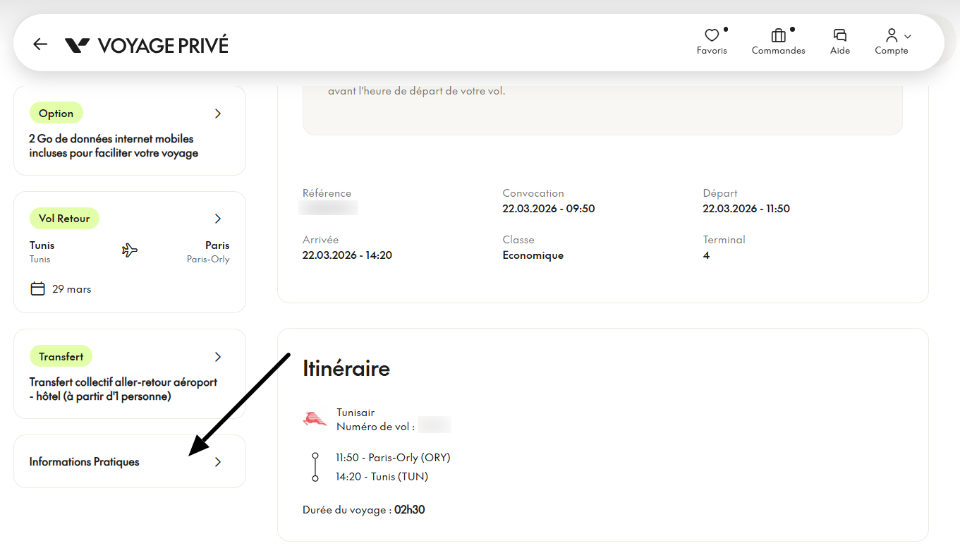Expand the Option card chevron
Viewport: 960px width, 560px height.
(x=218, y=114)
